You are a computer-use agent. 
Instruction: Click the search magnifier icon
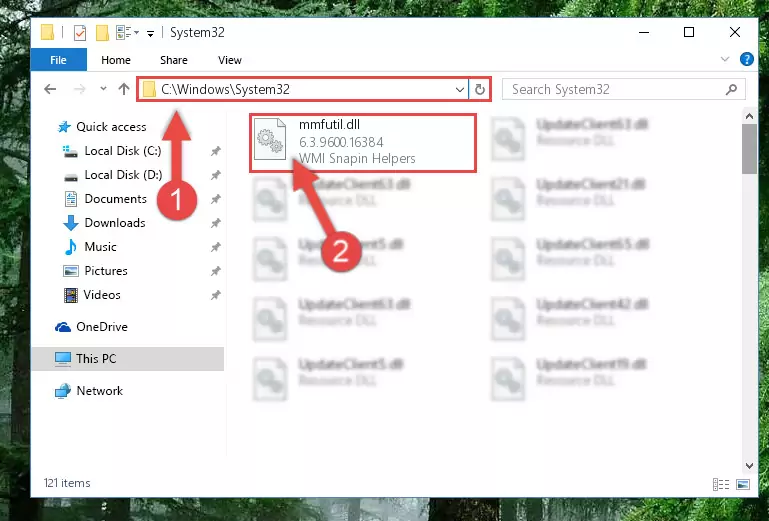pyautogui.click(x=731, y=89)
